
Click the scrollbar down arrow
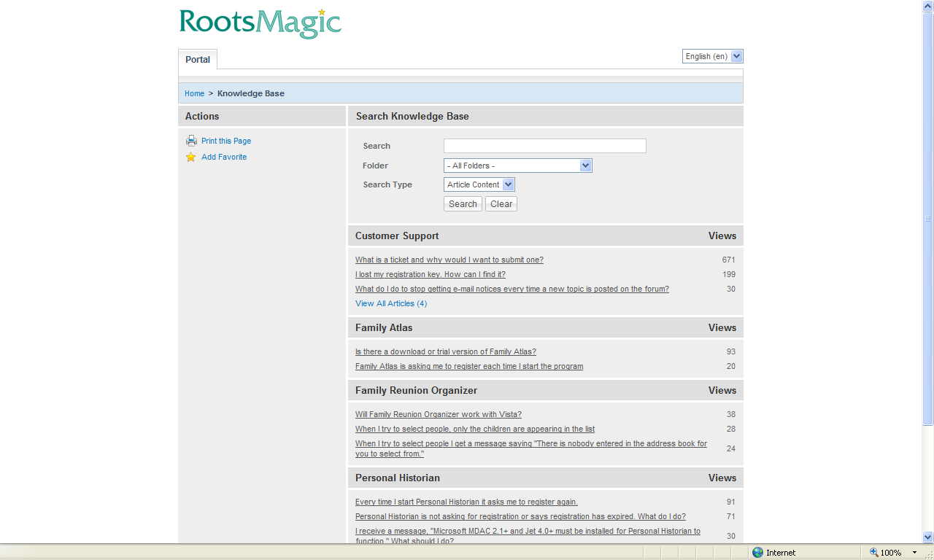(x=928, y=537)
